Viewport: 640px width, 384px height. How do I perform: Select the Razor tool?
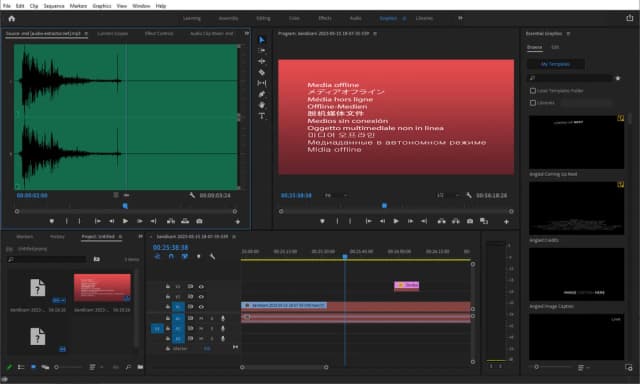[262, 72]
